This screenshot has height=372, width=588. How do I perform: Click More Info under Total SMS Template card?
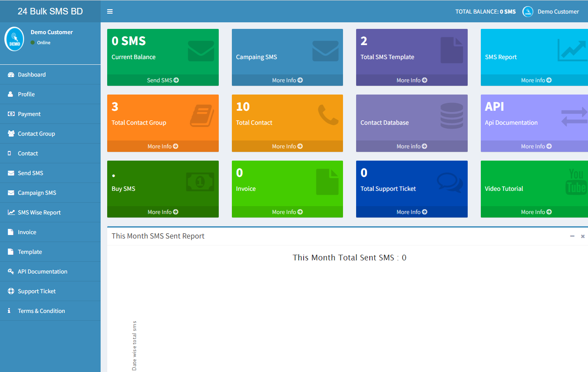point(412,81)
